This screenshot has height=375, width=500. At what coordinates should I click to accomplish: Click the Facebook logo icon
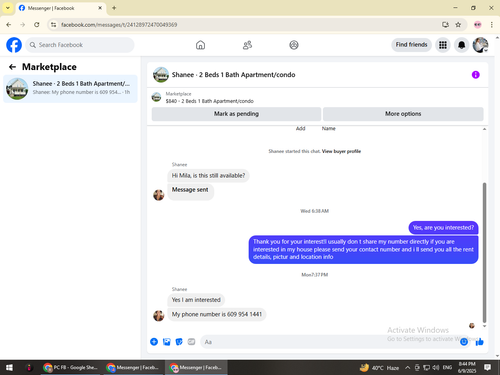click(14, 45)
